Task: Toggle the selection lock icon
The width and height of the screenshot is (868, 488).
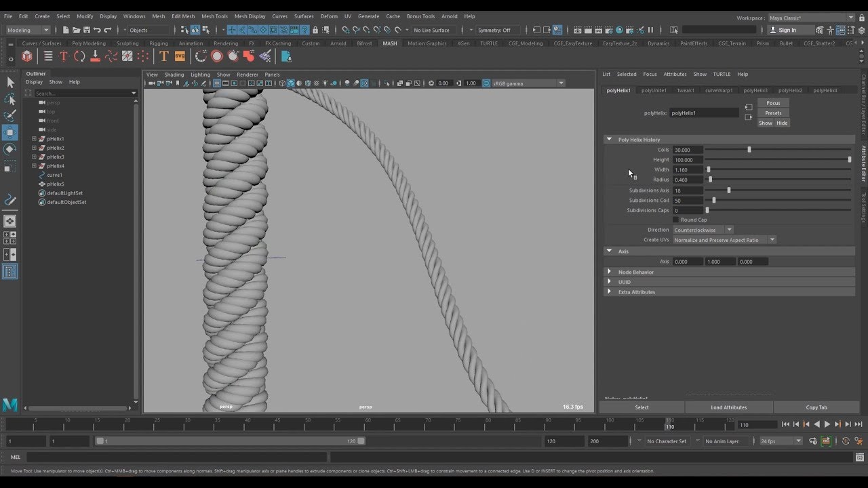Action: coord(315,30)
